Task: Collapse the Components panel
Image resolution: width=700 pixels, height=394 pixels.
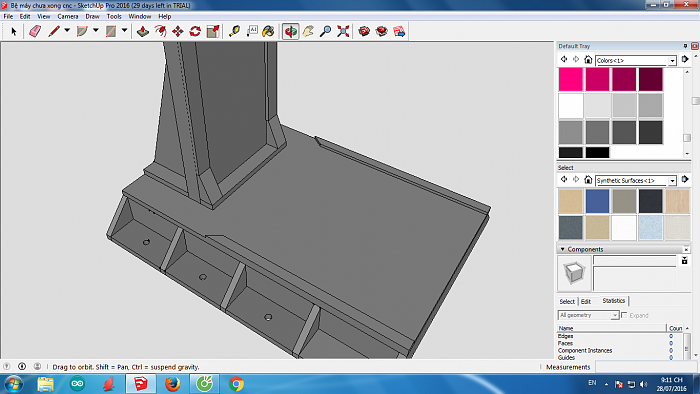Action: click(x=562, y=249)
